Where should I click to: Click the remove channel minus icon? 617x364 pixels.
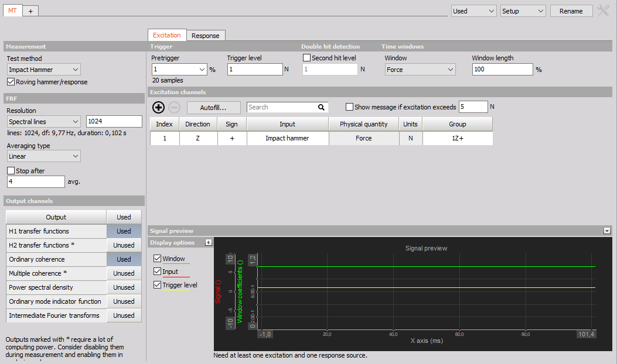point(175,108)
